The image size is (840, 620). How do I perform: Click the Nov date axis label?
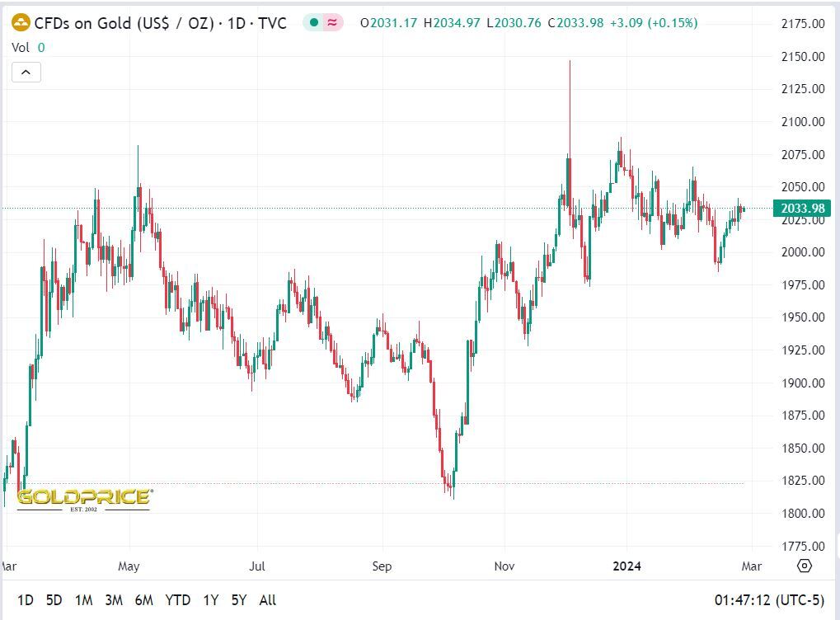pos(504,566)
